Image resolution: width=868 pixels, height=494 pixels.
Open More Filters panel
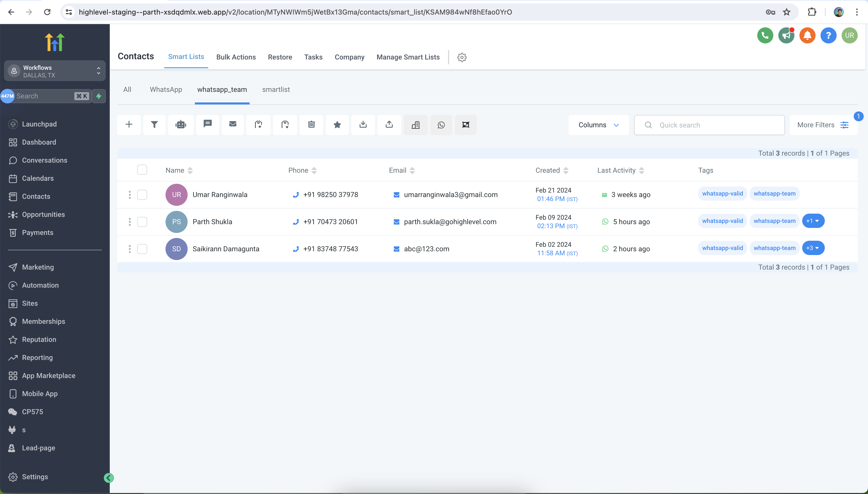[823, 125]
